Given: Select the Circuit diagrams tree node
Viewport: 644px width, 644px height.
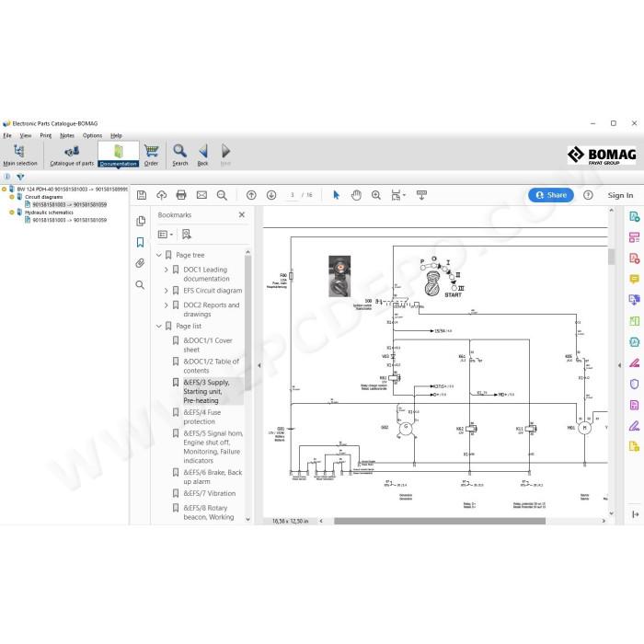Looking at the screenshot, I should click(44, 197).
